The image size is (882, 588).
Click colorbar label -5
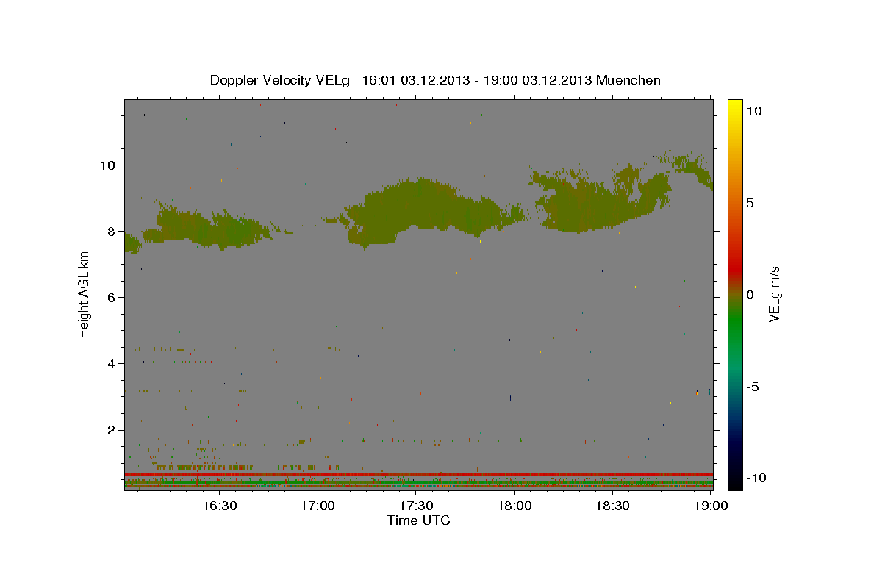click(x=752, y=387)
